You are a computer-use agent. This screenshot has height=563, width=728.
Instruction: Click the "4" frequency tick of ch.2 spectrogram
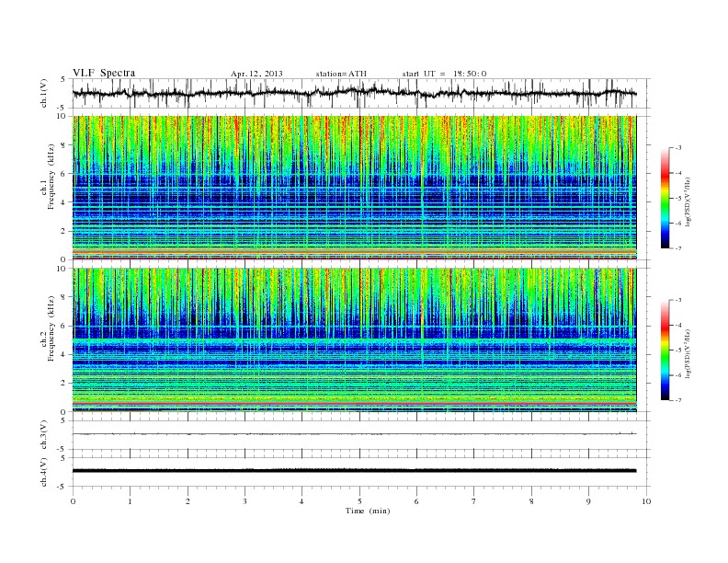[63, 354]
